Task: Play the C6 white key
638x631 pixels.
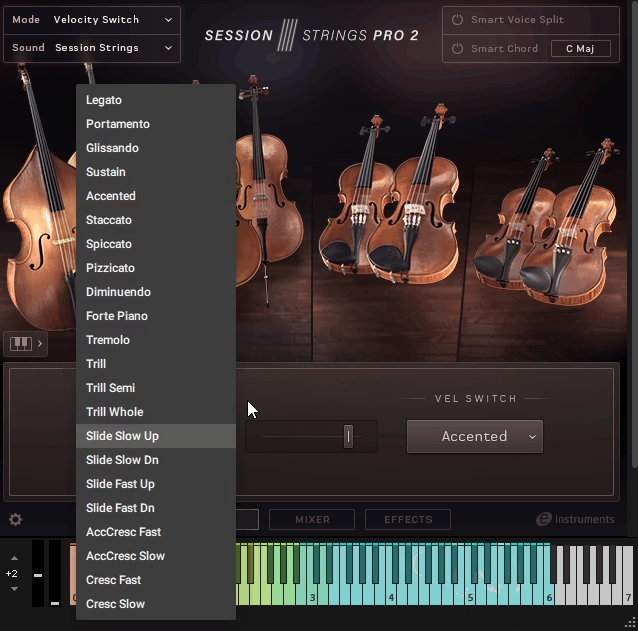Action: click(x=548, y=592)
